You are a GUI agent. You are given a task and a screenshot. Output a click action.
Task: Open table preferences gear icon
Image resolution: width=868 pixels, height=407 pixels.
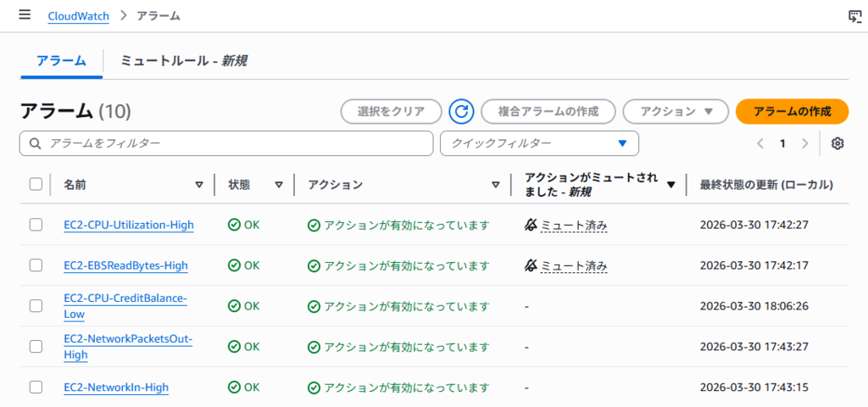837,143
